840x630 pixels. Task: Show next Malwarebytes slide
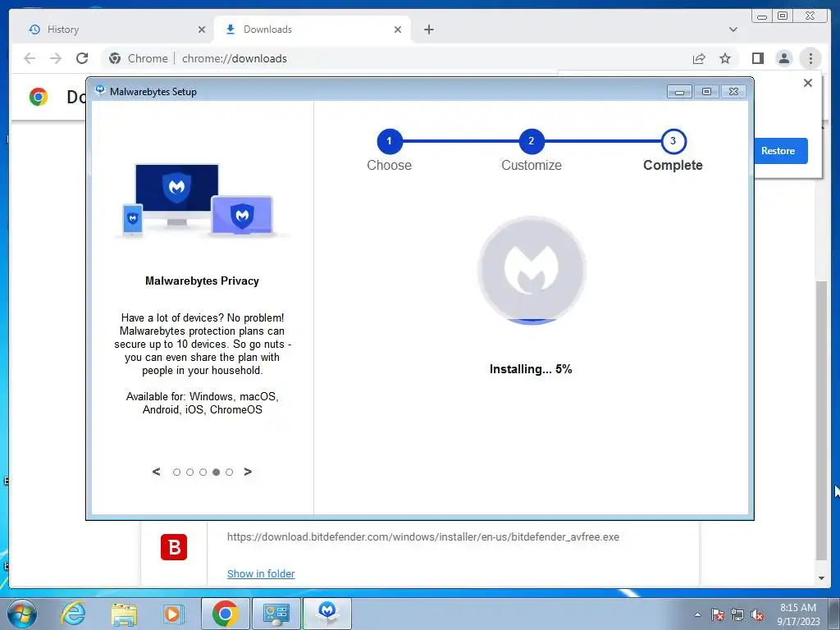[248, 472]
